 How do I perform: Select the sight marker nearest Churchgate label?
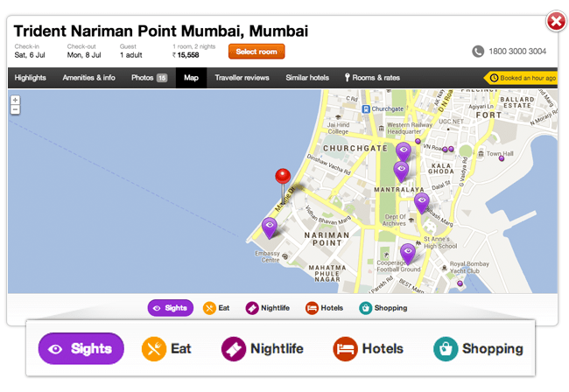pyautogui.click(x=404, y=151)
